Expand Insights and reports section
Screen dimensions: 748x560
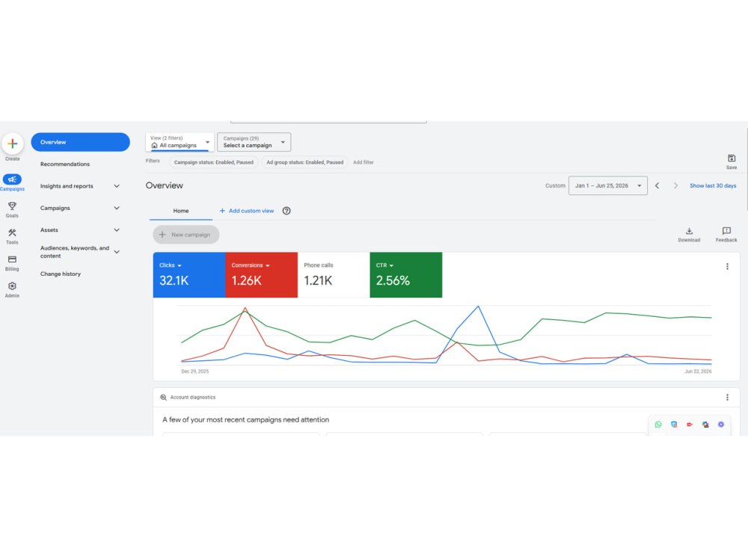point(117,186)
